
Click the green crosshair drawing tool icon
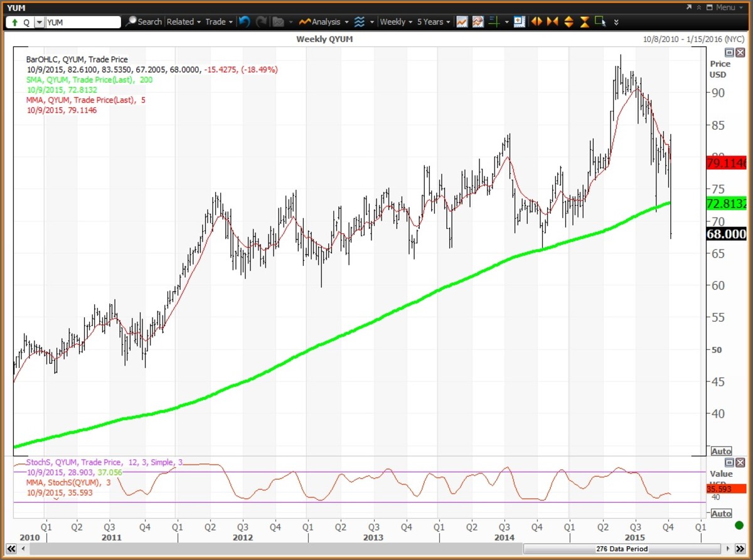[495, 21]
